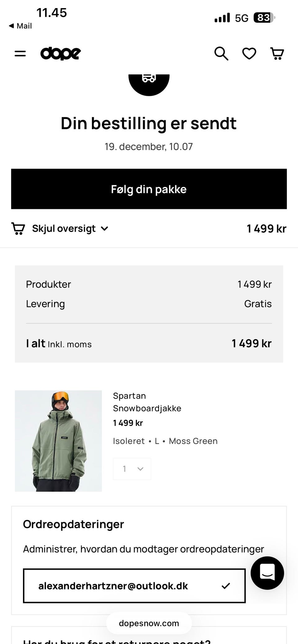Image resolution: width=298 pixels, height=644 pixels.
Task: Collapse the Skjul oversigt summary
Action: [x=70, y=229]
